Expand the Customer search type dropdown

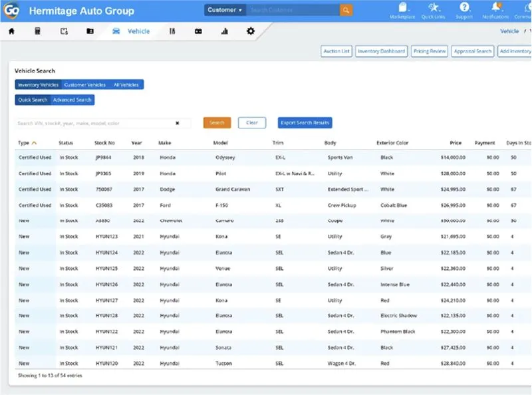[225, 10]
